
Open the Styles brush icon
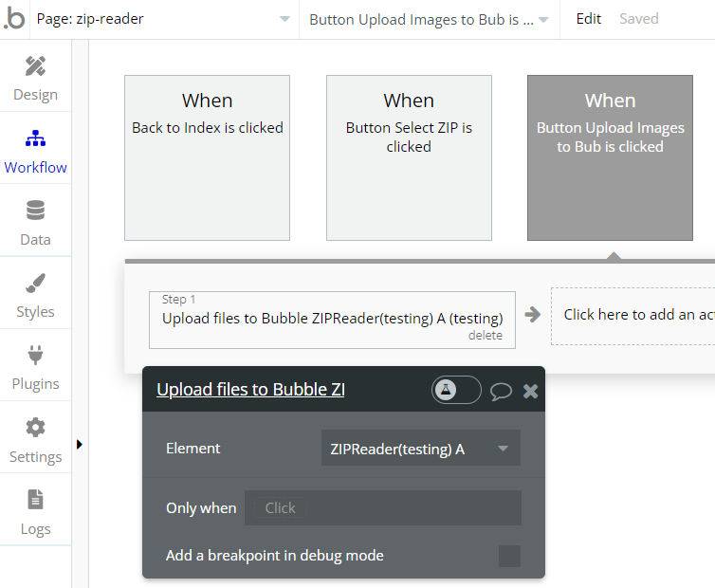point(35,283)
